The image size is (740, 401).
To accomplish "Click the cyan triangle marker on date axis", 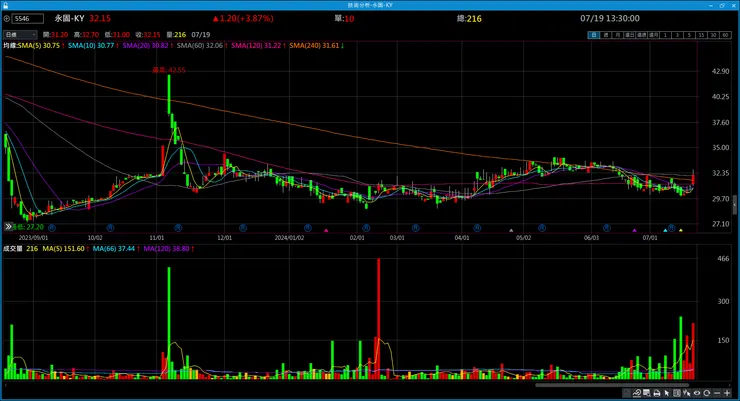I will (665, 230).
